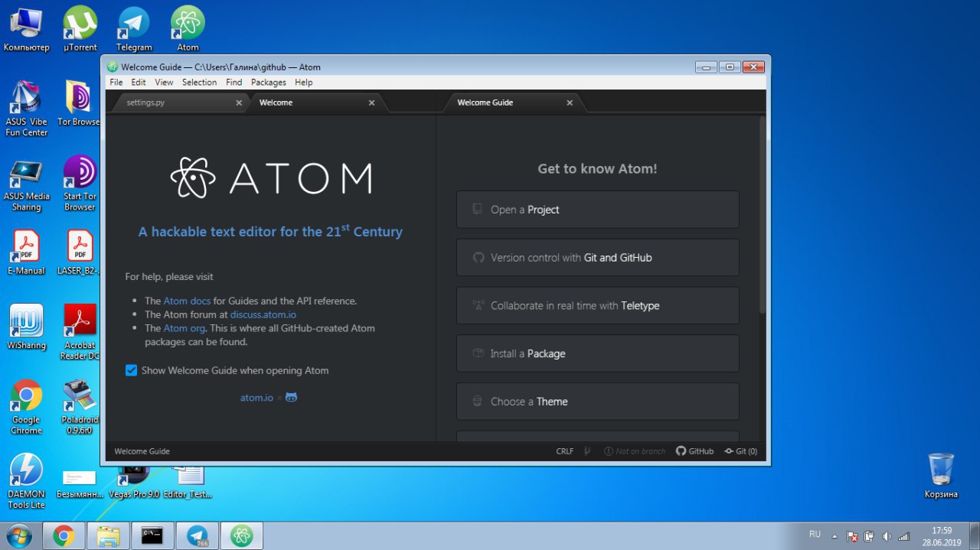The width and height of the screenshot is (980, 550).
Task: Open the Vegas Pro 9.0 desktop shortcut
Action: [x=134, y=482]
